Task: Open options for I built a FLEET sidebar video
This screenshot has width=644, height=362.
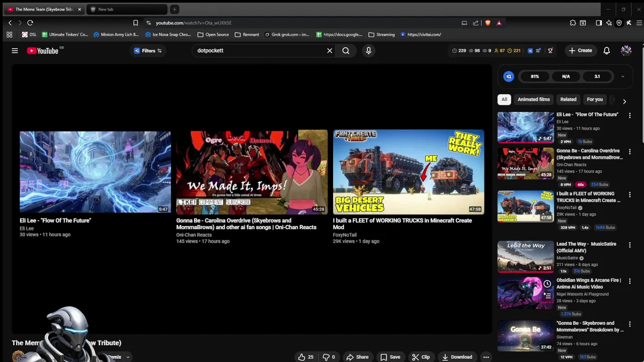Action: coord(629,195)
